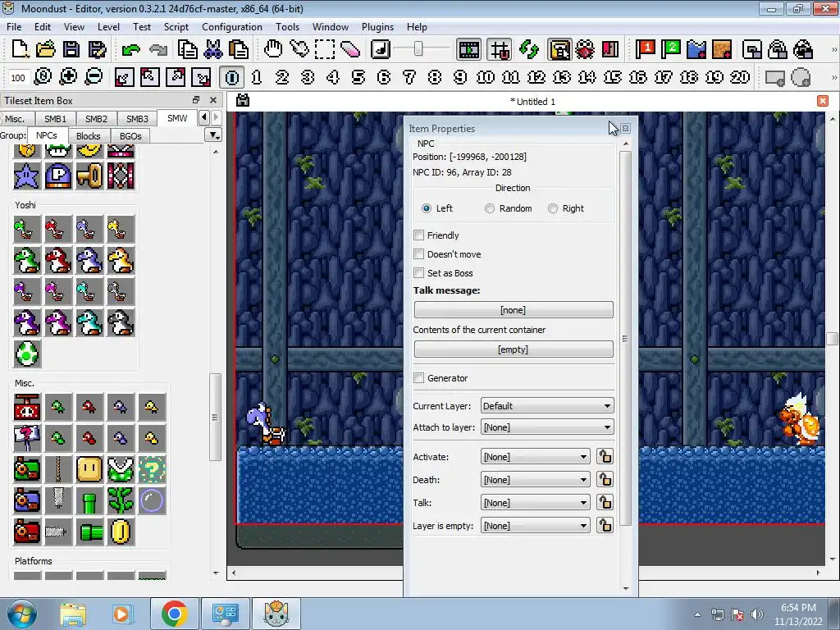
Task: Select the pink eraser tool
Action: tap(349, 49)
